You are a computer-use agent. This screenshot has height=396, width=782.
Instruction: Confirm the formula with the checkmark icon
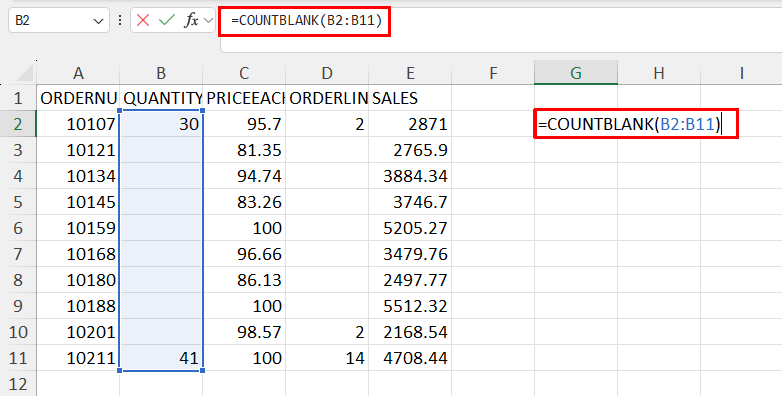167,20
